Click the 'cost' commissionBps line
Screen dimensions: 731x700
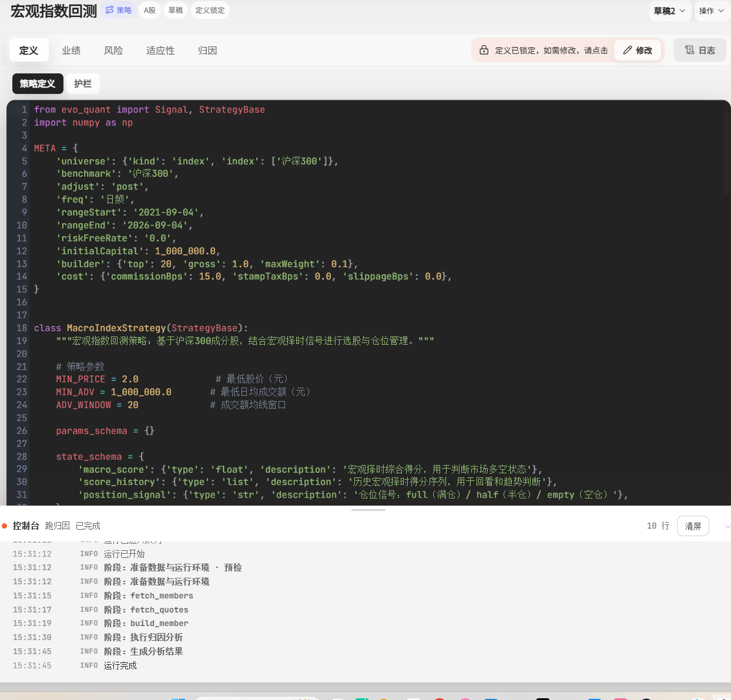coord(254,277)
